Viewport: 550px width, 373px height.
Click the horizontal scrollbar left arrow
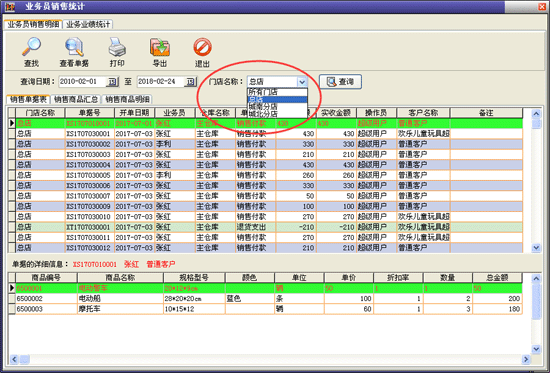point(14,359)
